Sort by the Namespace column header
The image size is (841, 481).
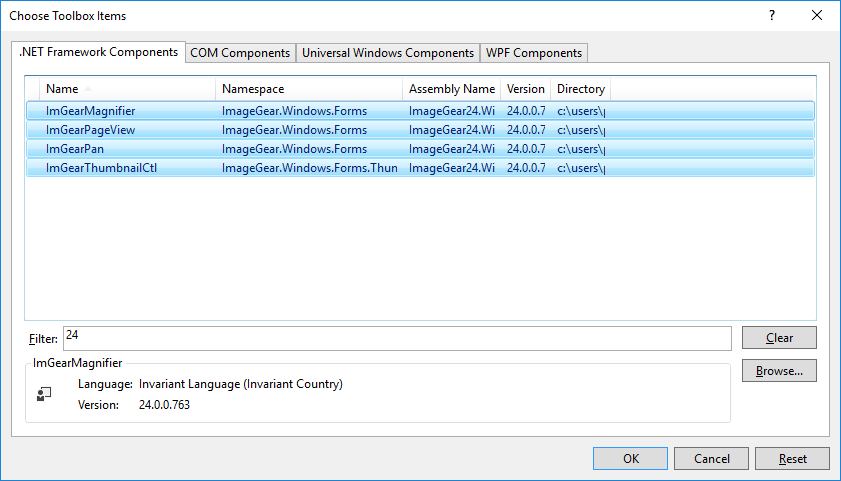(309, 89)
